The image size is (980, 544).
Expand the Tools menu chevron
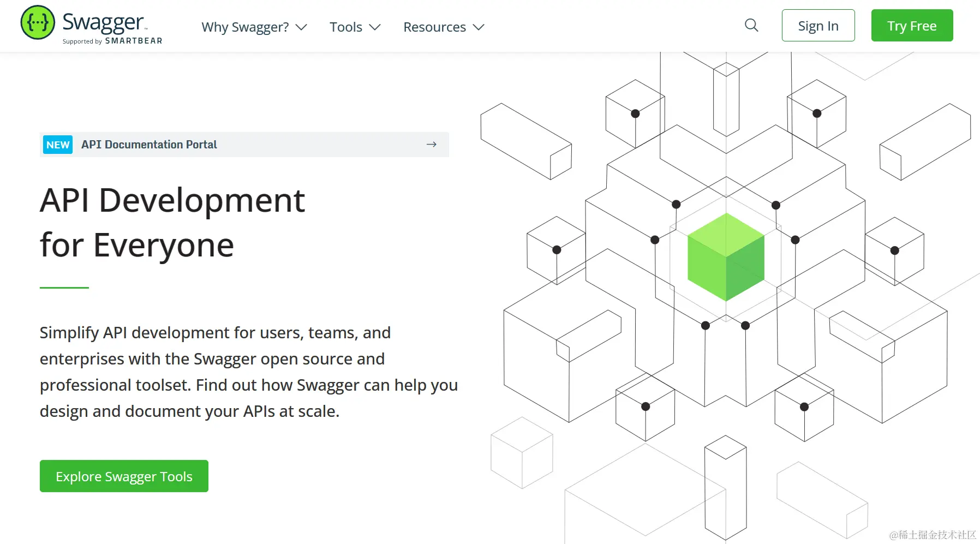coord(375,27)
